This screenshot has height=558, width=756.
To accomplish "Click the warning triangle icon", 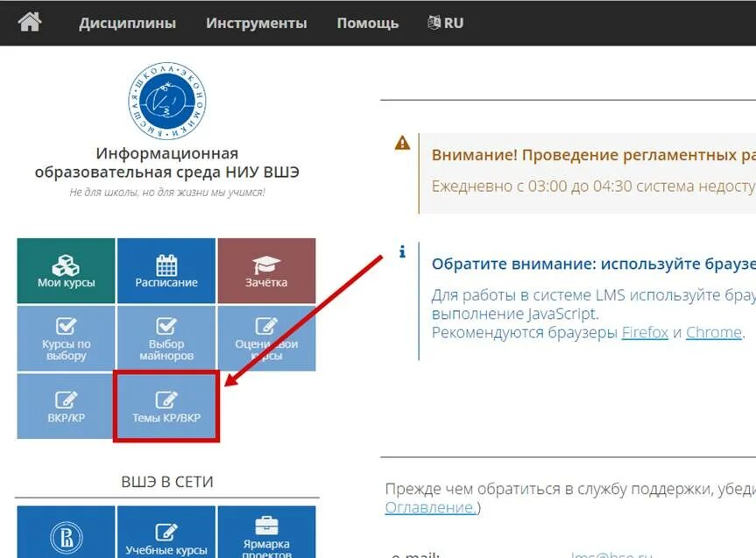I will click(x=402, y=143).
